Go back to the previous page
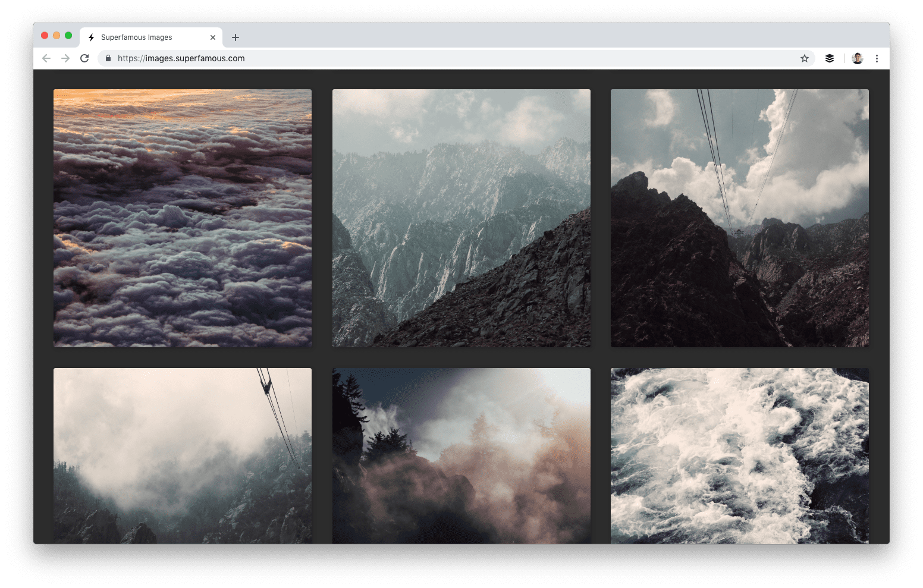The image size is (923, 588). coord(46,58)
